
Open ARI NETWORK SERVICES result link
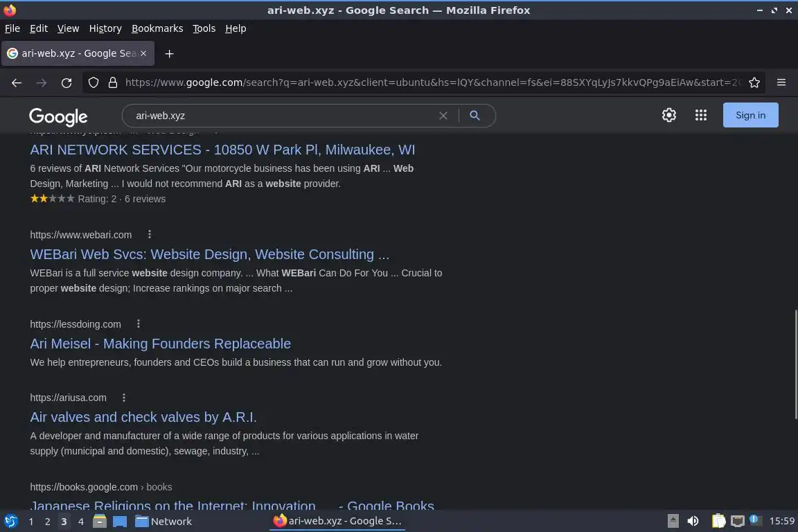coord(222,150)
